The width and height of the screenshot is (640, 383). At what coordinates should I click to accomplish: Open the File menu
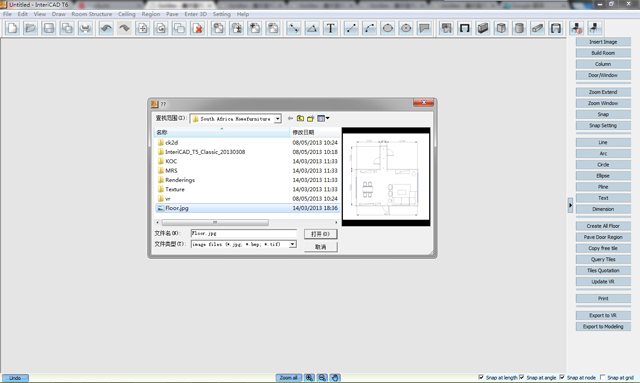7,14
